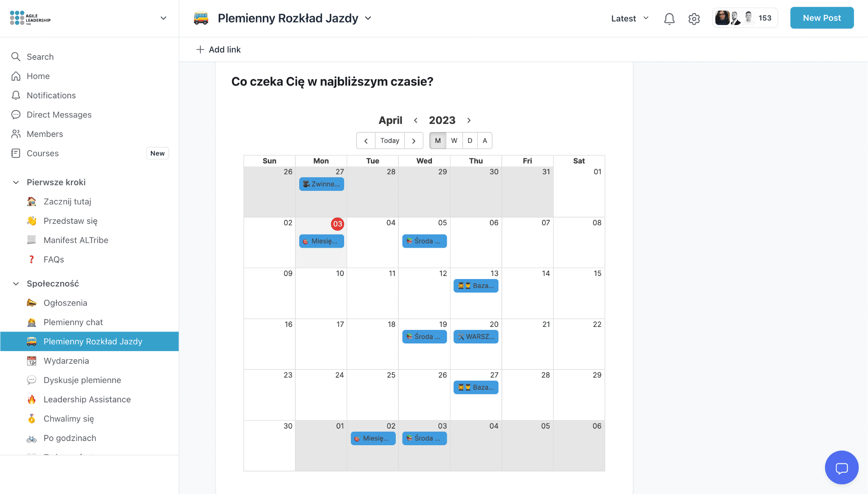Click the Add link button
This screenshot has width=868, height=494.
pos(219,50)
